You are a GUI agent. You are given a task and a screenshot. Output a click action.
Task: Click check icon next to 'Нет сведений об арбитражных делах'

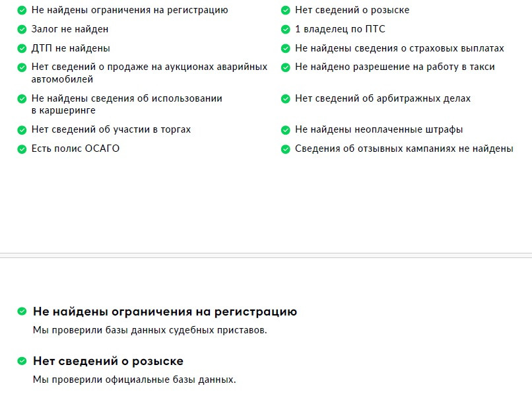(x=286, y=99)
